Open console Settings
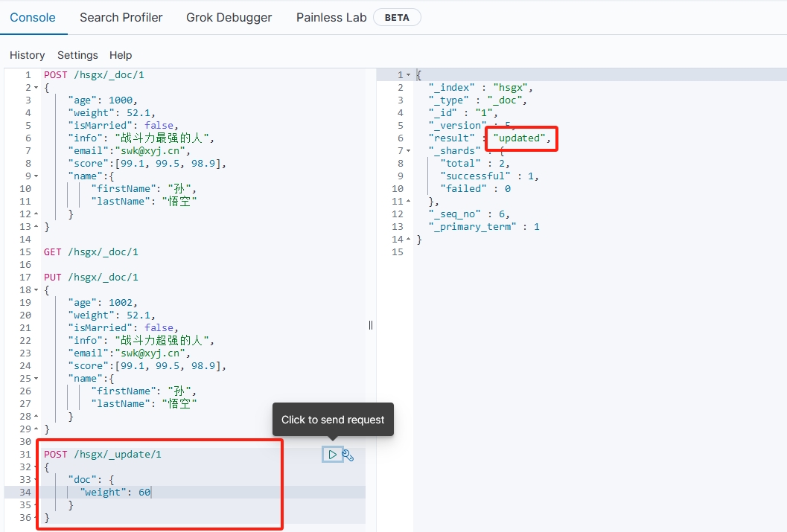Viewport: 787px width, 532px height. pyautogui.click(x=77, y=55)
